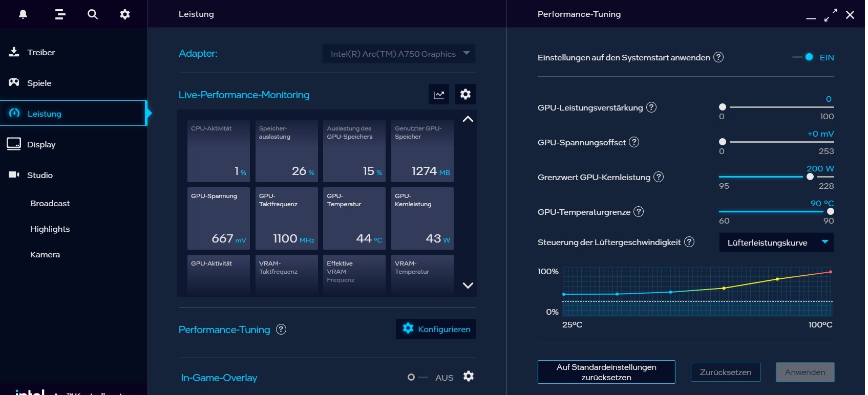
Task: Show help for GPU-Temperaturgrenze
Action: pyautogui.click(x=639, y=212)
